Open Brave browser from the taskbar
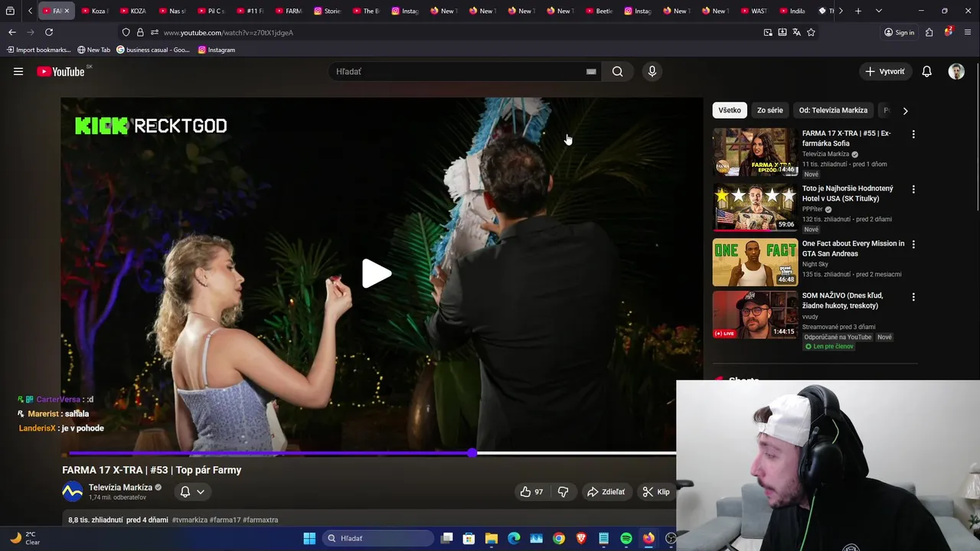The height and width of the screenshot is (551, 980). click(581, 538)
